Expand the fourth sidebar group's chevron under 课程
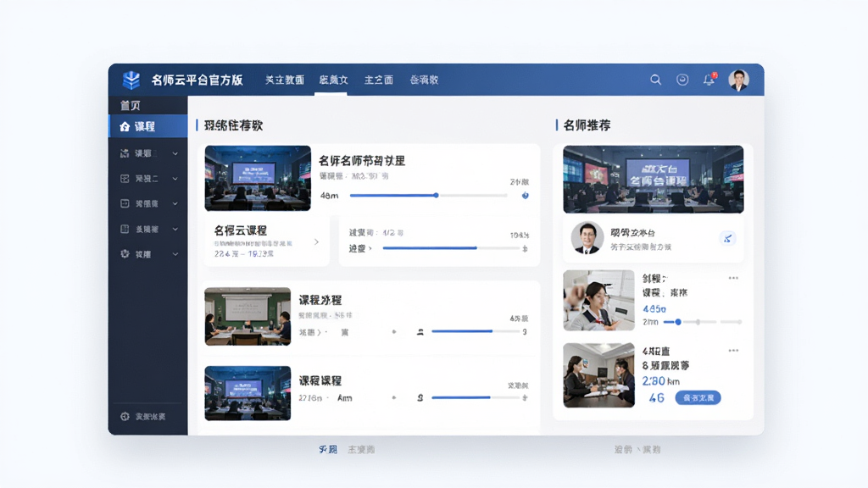 coord(175,229)
